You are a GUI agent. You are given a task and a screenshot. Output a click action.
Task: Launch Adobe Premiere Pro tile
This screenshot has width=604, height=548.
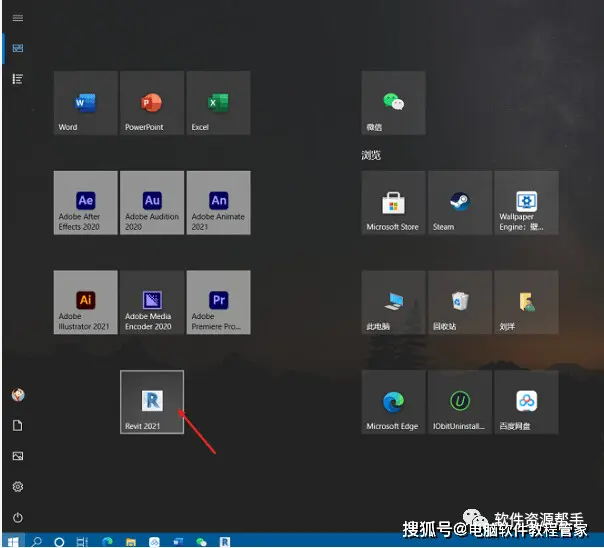(x=218, y=302)
